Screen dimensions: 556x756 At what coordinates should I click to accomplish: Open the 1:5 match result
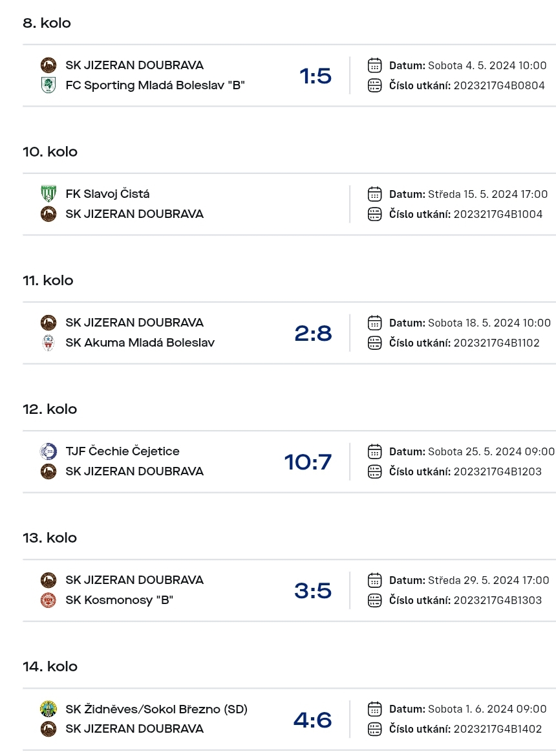click(x=315, y=76)
